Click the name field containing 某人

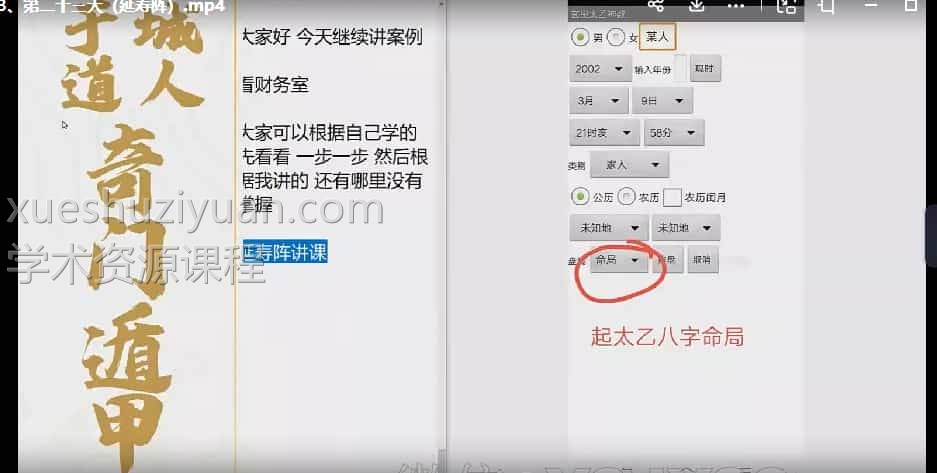click(x=657, y=37)
